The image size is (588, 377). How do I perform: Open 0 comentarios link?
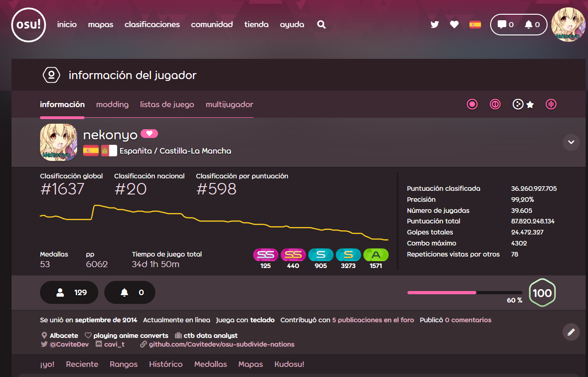(468, 320)
